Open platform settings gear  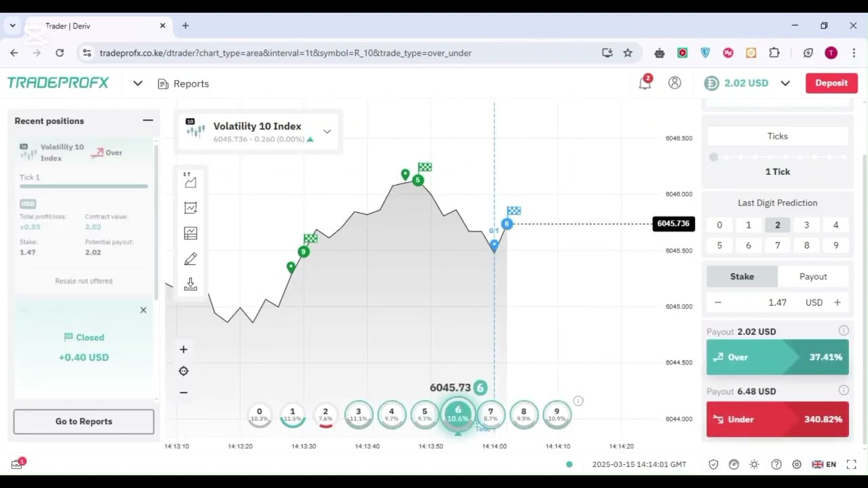(797, 464)
